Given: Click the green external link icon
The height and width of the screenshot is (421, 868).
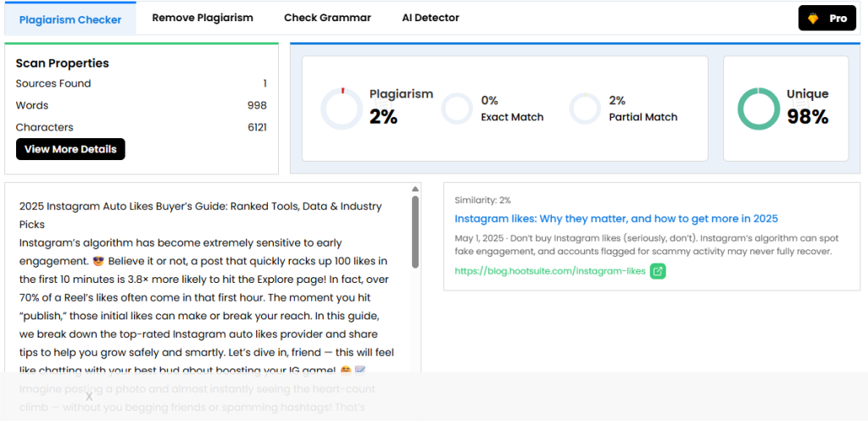Looking at the screenshot, I should click(x=658, y=271).
